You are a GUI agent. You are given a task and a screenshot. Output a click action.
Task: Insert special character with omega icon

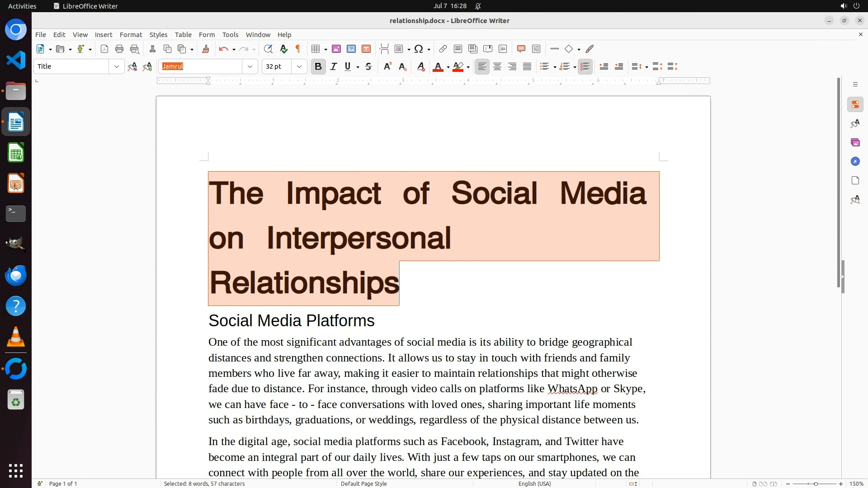tap(419, 49)
